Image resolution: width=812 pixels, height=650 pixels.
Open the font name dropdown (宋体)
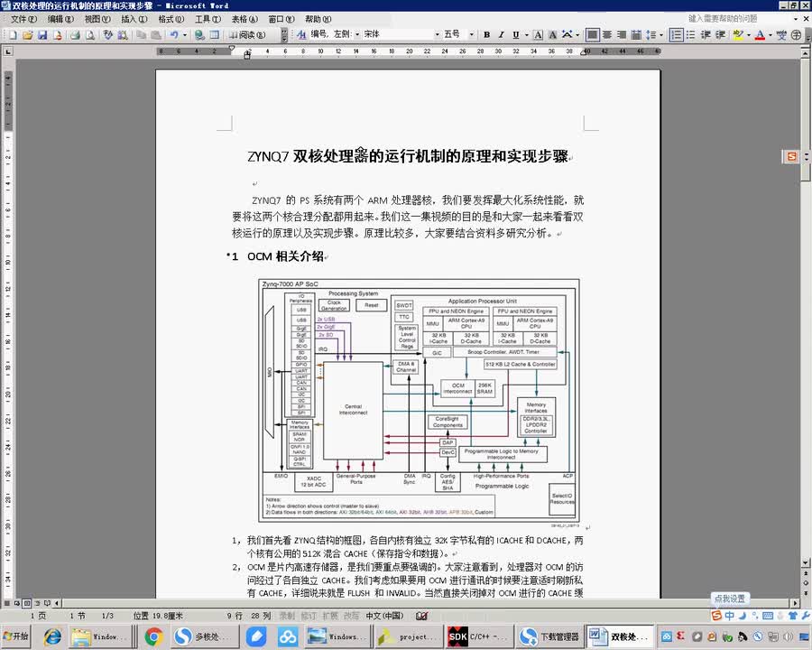tap(437, 34)
